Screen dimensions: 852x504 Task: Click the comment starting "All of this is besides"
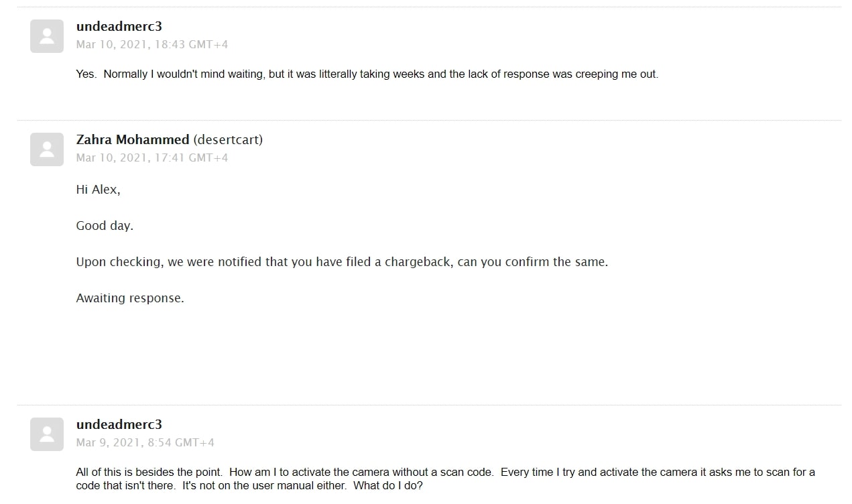(x=446, y=479)
